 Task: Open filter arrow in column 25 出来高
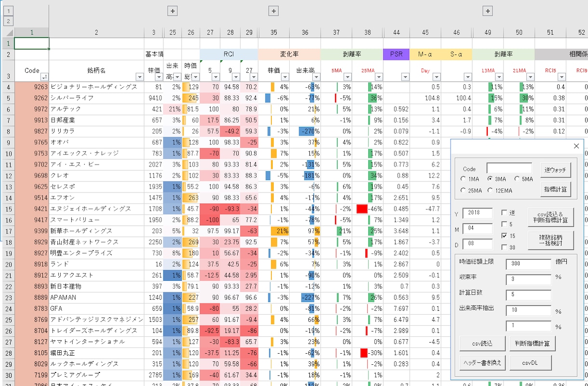pyautogui.click(x=177, y=77)
